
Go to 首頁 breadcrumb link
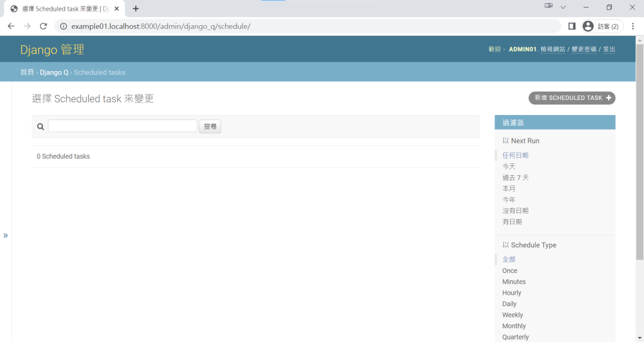point(27,72)
